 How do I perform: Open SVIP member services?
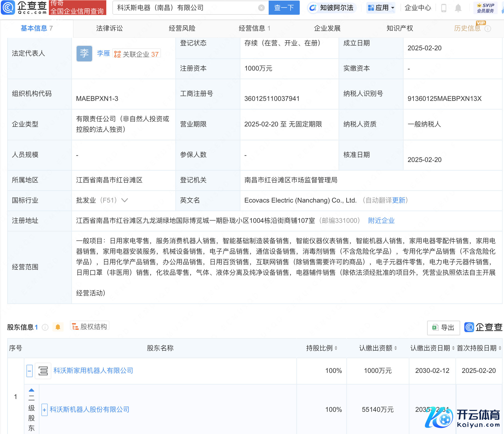[485, 8]
